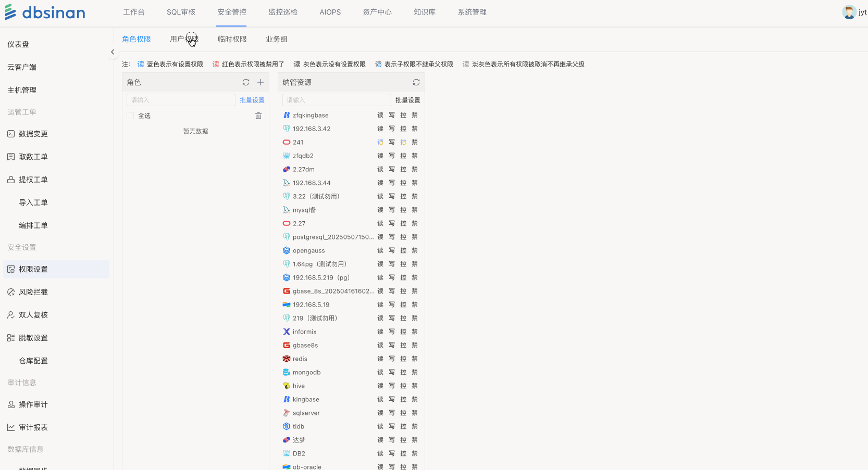Expand 脱敏设置 in sidebar
Viewport: 868px width, 470px height.
[x=33, y=338]
